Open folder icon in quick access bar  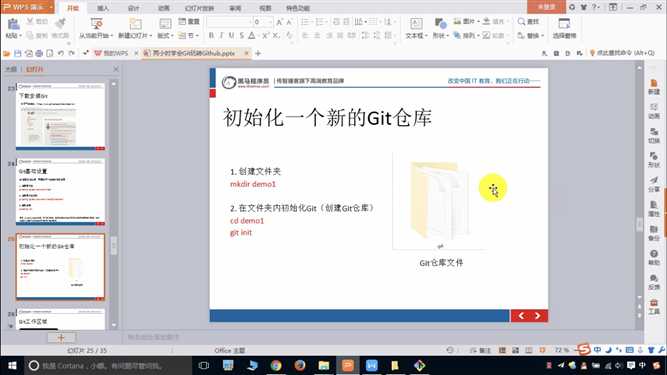[x=6, y=54]
